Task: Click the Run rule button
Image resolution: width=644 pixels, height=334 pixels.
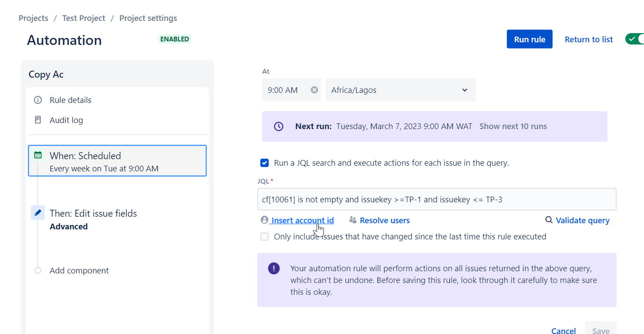Action: click(x=529, y=39)
